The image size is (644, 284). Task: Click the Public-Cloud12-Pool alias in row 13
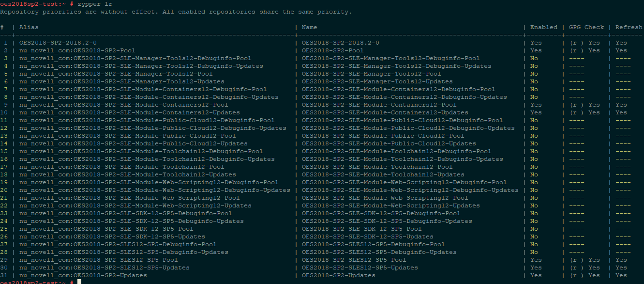[127, 136]
